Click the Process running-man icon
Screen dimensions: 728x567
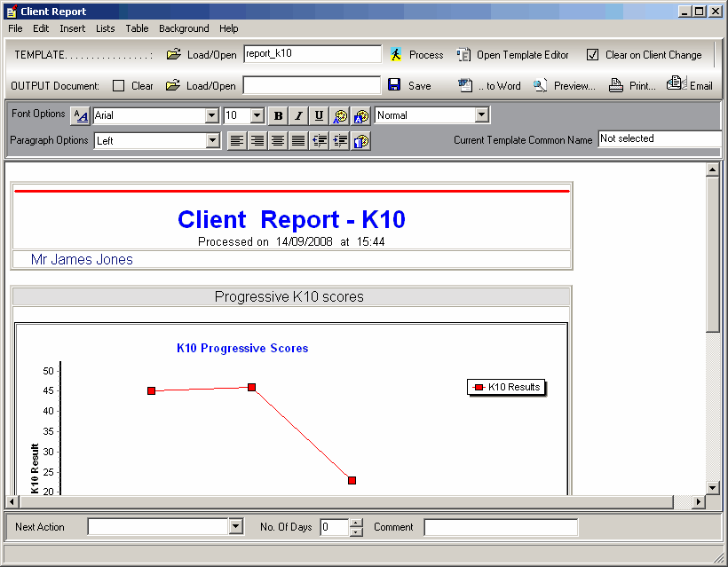coord(396,55)
